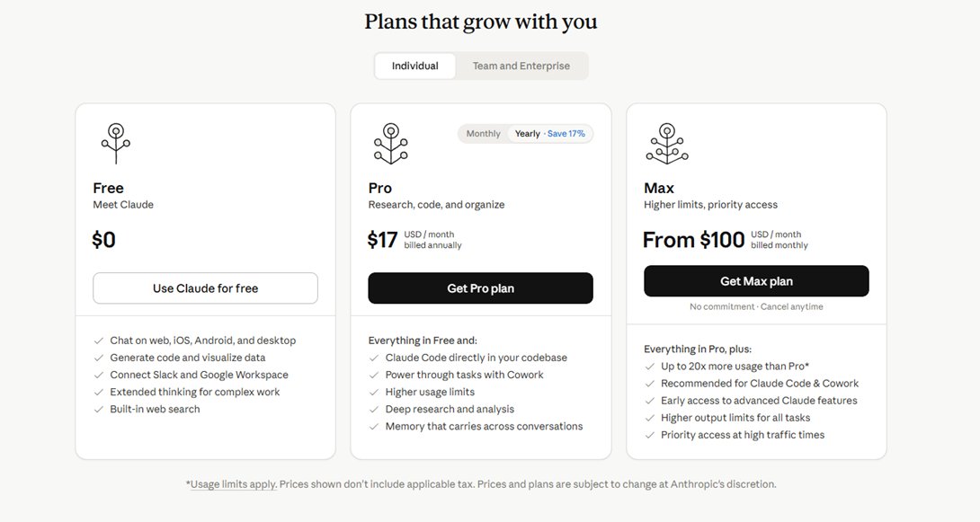Switch Pro billing to Monthly
The width and height of the screenshot is (980, 522).
click(x=483, y=134)
